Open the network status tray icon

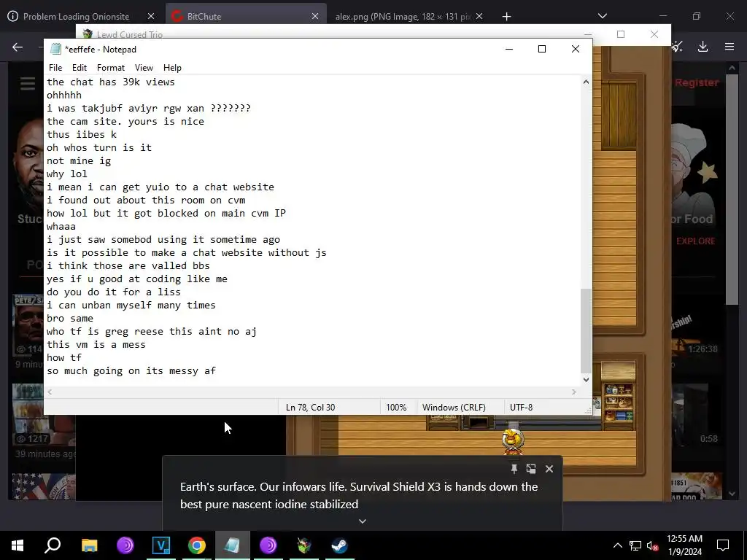click(635, 545)
